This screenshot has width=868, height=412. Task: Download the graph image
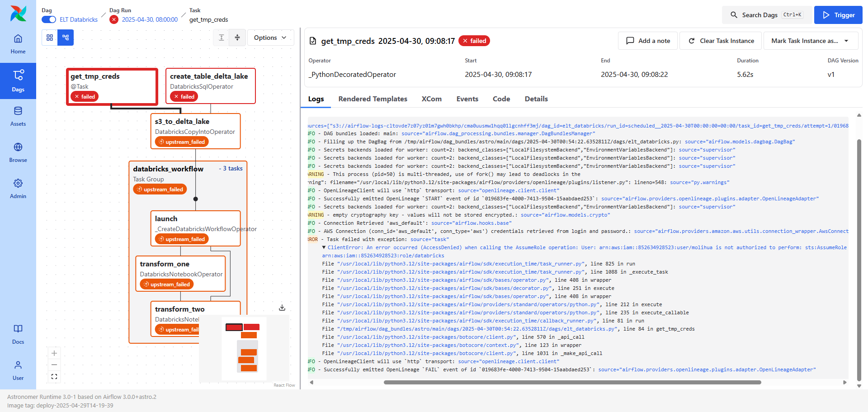coord(282,308)
